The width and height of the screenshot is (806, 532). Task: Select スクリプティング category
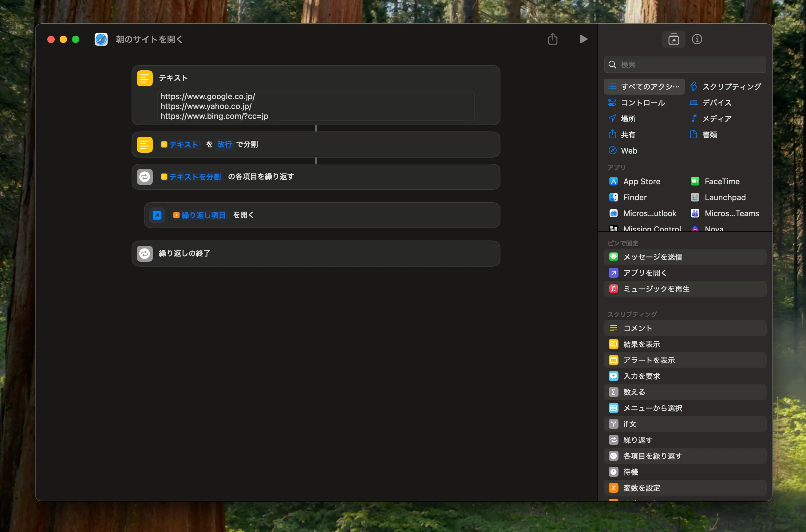[726, 87]
